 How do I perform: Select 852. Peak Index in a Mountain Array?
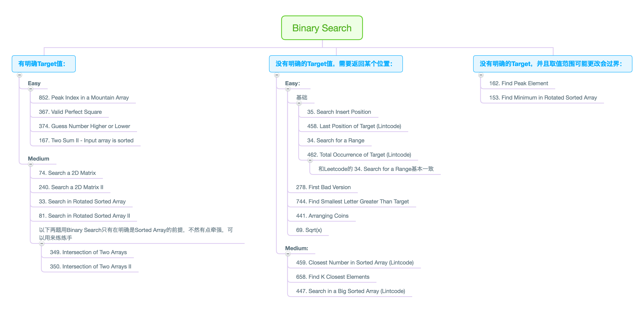84,98
